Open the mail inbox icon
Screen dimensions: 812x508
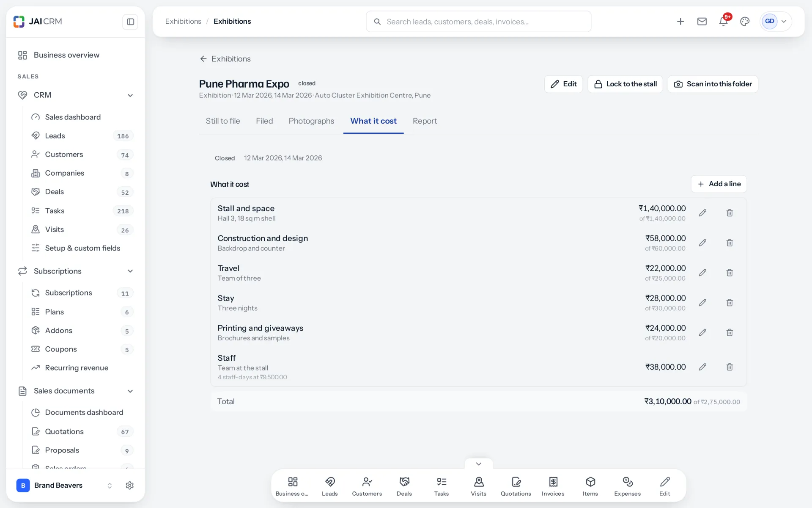tap(702, 21)
